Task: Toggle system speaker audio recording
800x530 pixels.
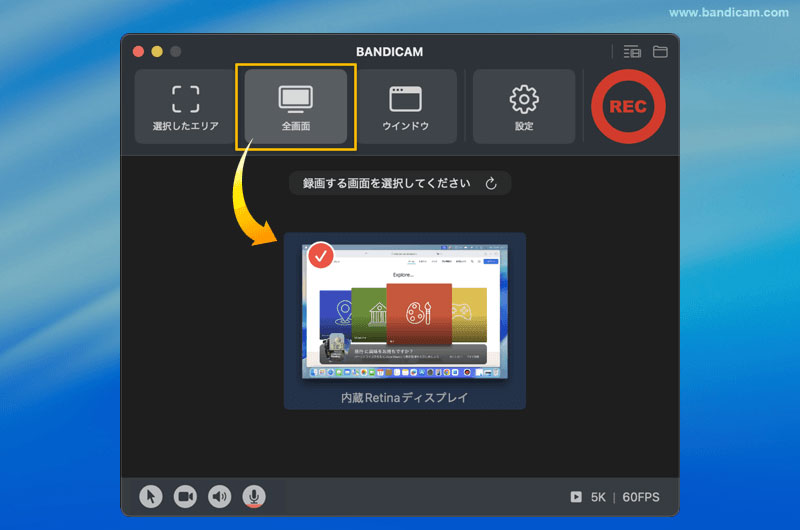Action: tap(219, 496)
